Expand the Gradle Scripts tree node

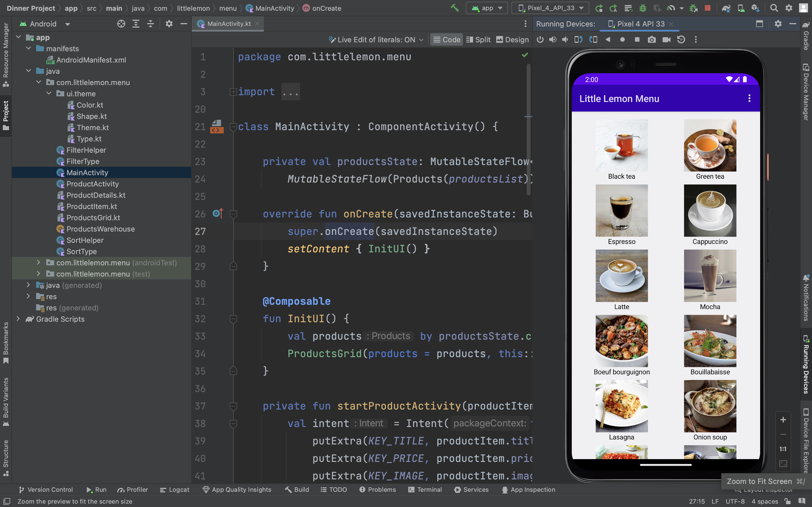(18, 319)
